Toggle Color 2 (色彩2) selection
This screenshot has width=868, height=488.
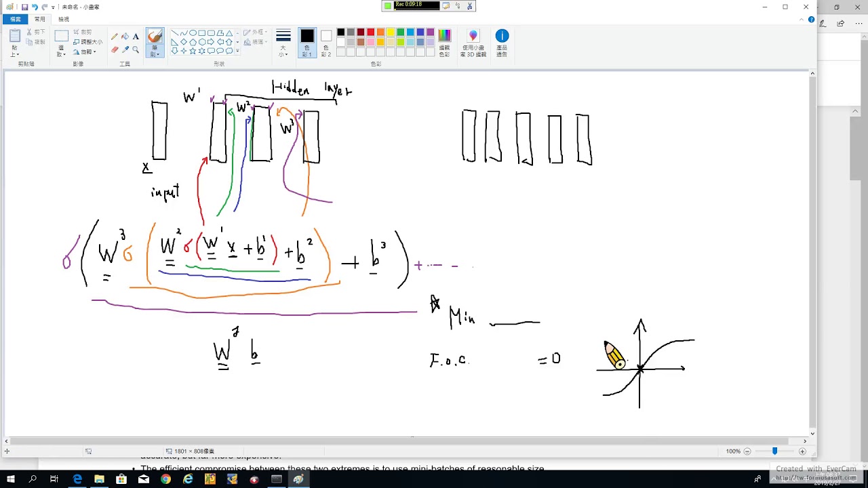pos(326,43)
